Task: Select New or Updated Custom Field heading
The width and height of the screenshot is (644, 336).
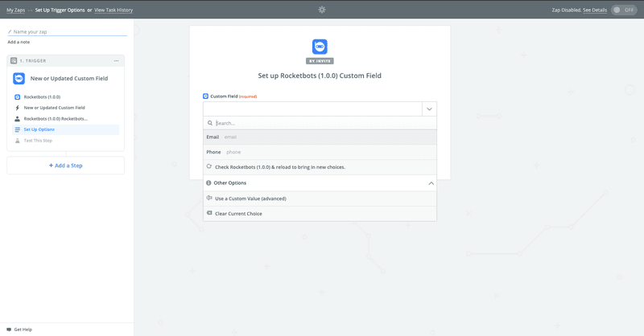Action: 69,78
